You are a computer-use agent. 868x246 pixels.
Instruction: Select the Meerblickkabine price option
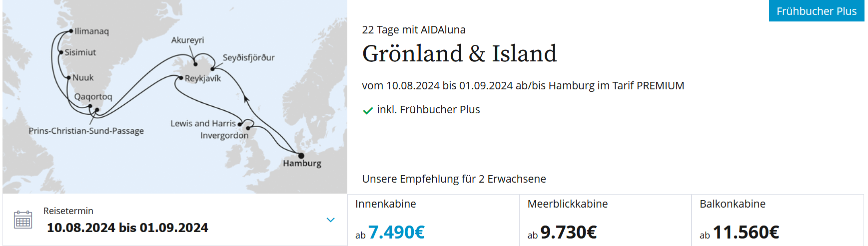(605, 220)
